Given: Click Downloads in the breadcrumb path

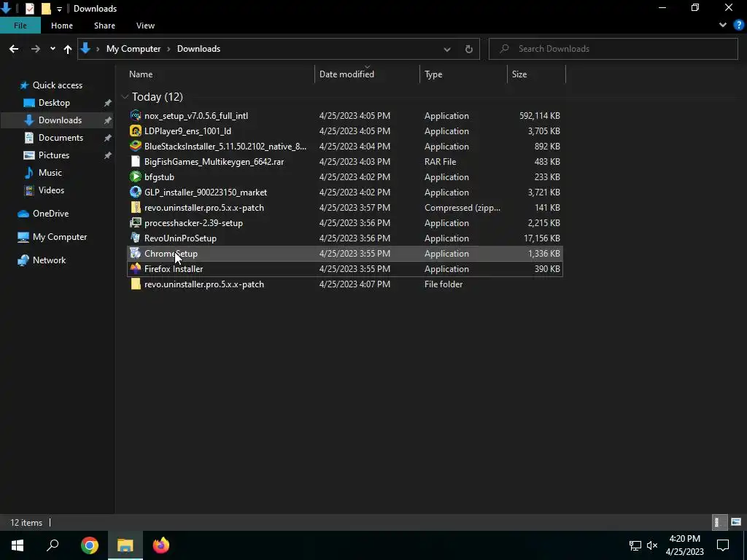Looking at the screenshot, I should (x=198, y=49).
